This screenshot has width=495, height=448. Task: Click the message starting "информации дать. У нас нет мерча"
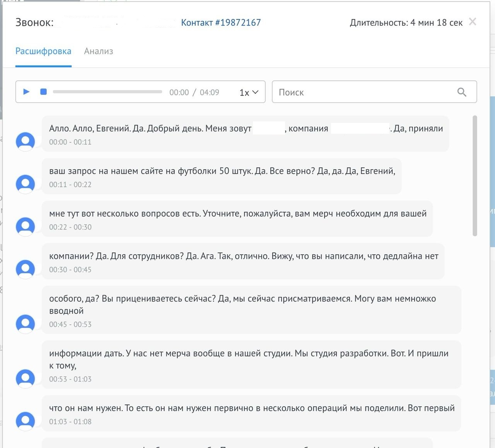[x=251, y=365]
